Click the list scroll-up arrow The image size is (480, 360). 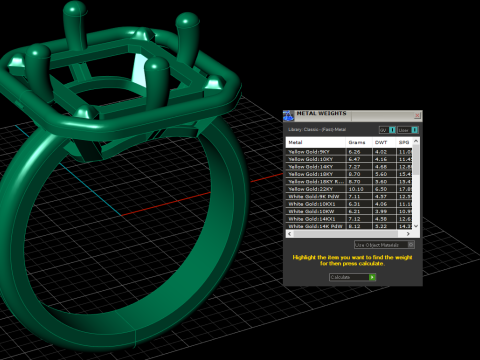coord(416,141)
